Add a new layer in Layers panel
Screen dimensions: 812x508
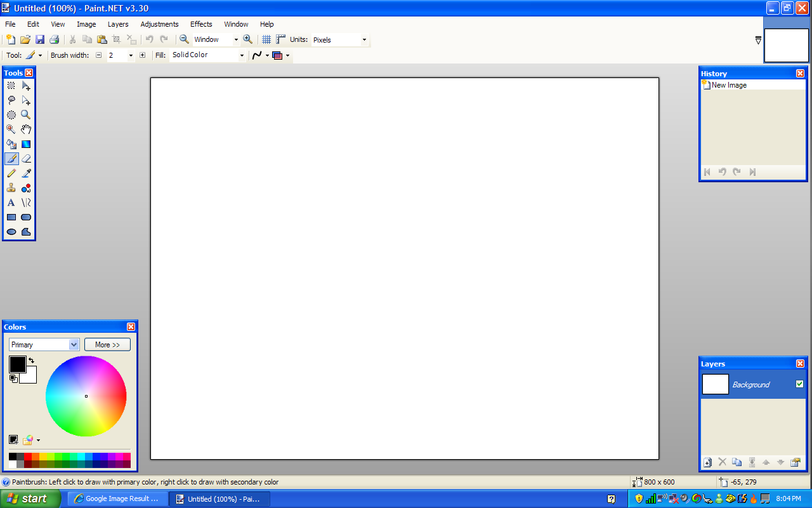708,462
